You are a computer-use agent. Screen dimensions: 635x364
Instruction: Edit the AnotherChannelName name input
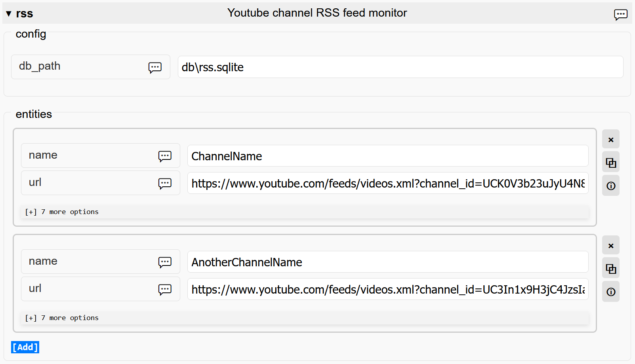pyautogui.click(x=387, y=262)
